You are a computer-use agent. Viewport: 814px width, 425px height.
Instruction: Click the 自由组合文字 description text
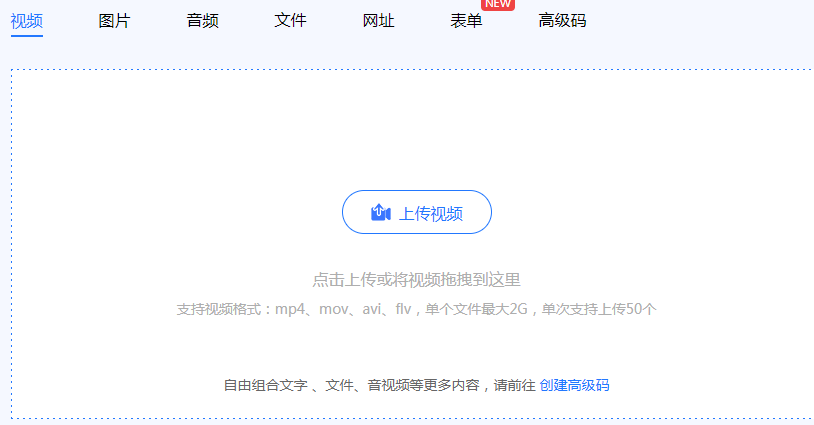(x=379, y=385)
